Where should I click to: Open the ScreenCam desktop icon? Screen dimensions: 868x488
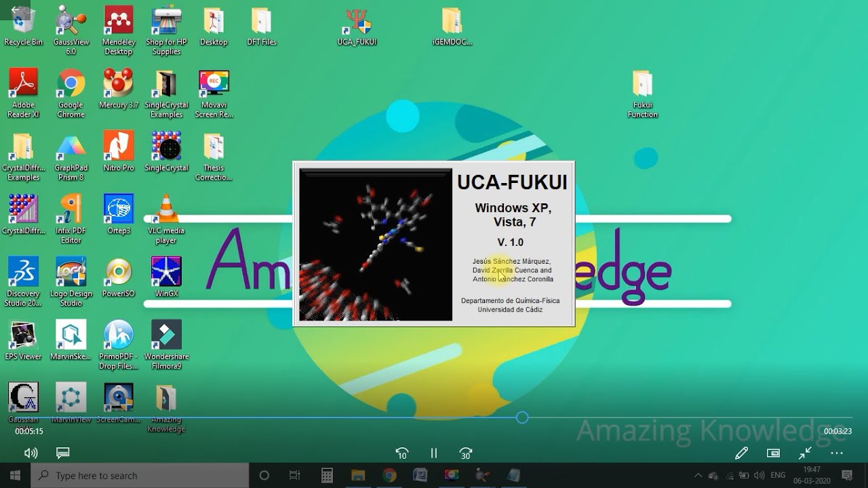pos(119,403)
